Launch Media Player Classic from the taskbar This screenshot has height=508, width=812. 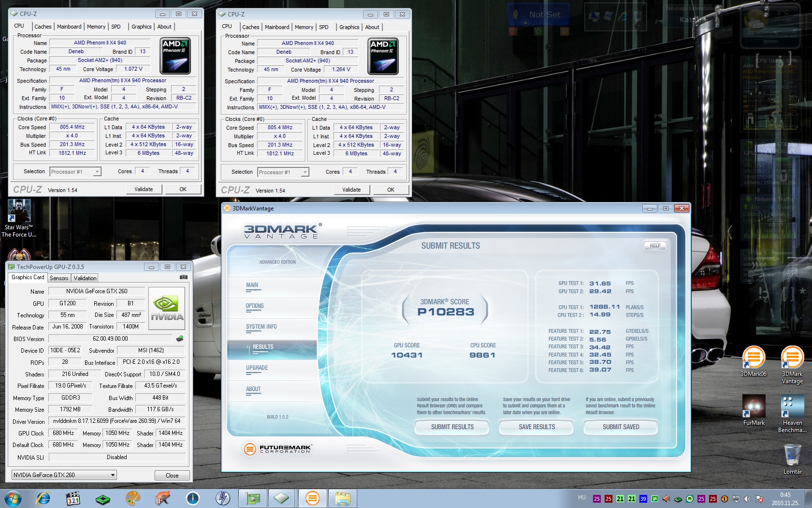(73, 498)
